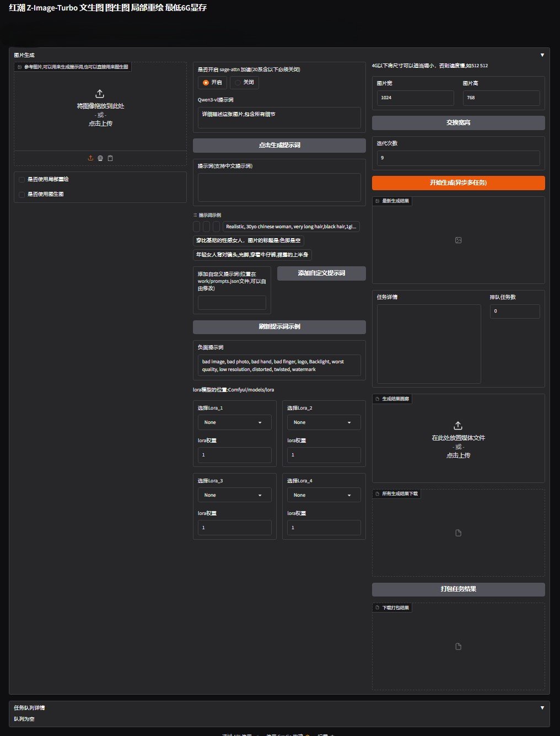Screen dimensions: 560x736
Task: Collapse the 图片生成 accordion section
Action: point(542,55)
